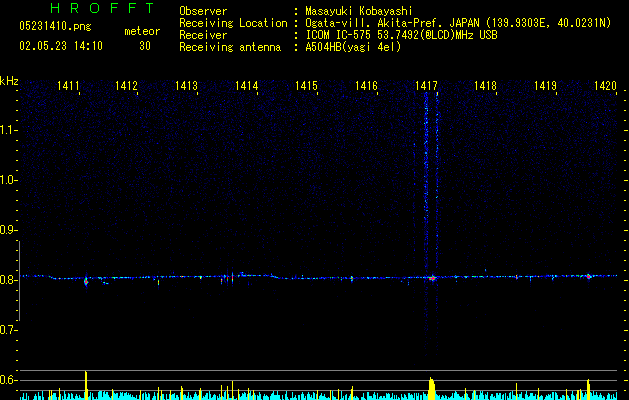Click the Receiving Location label
This screenshot has height=400, width=629.
tap(233, 23)
